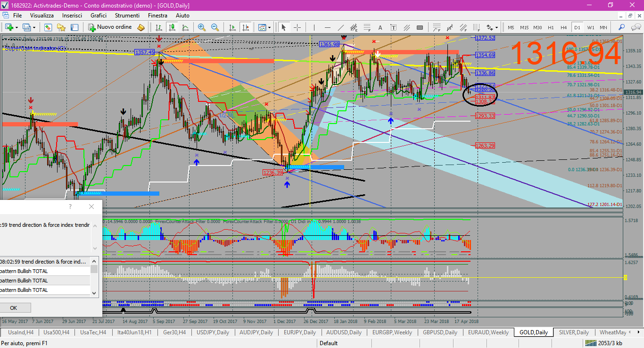Open the File menu
644x348 pixels.
coord(17,15)
